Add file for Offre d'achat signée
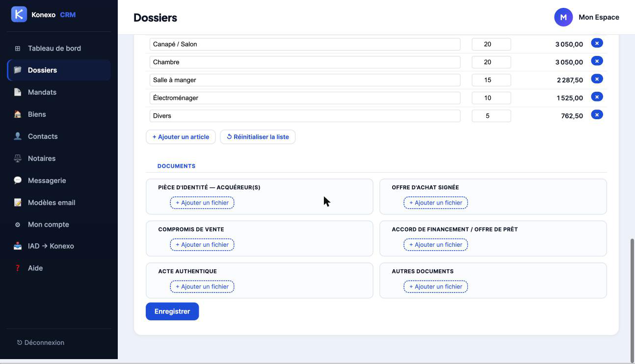The width and height of the screenshot is (635, 364). [x=436, y=203]
